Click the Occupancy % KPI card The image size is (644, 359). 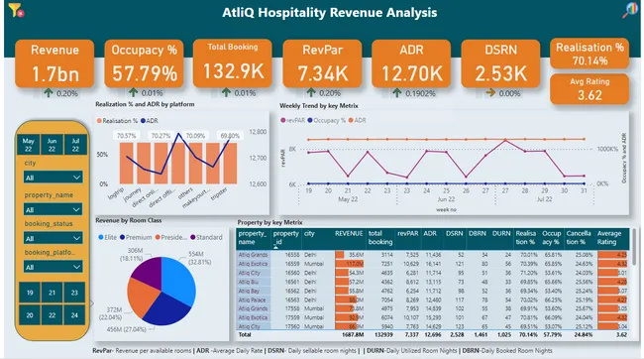coord(145,63)
